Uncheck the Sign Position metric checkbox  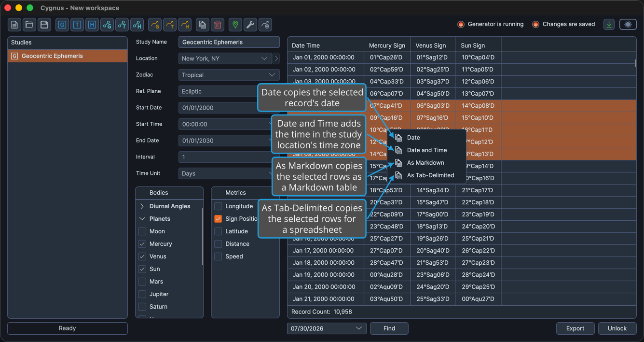[x=218, y=219]
